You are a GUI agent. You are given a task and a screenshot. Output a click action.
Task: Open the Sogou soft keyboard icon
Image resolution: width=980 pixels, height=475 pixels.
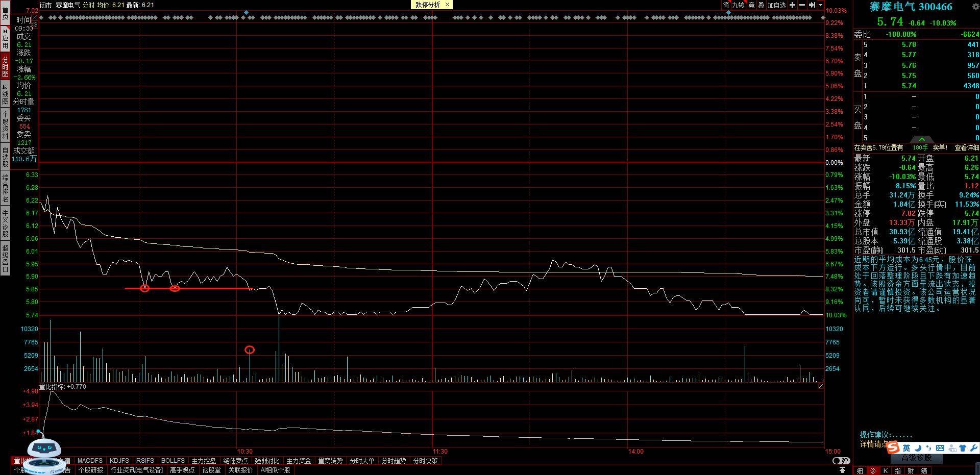[x=940, y=448]
